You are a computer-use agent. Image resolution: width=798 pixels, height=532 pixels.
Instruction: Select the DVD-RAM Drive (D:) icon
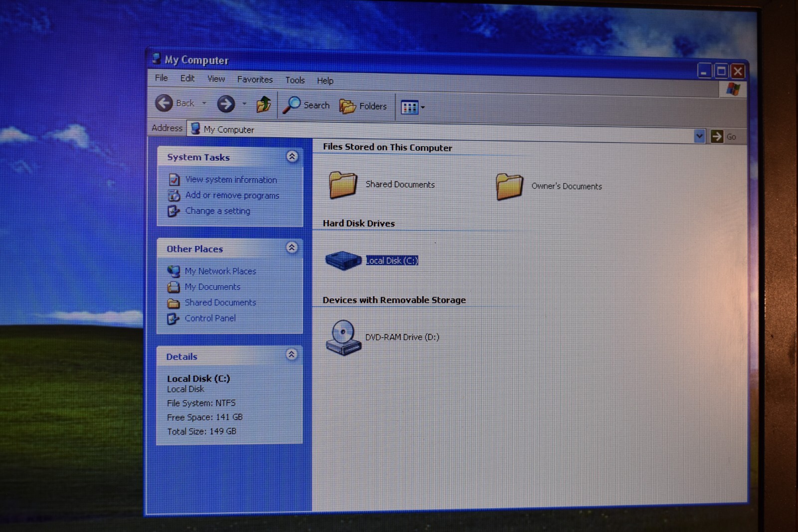click(x=343, y=338)
